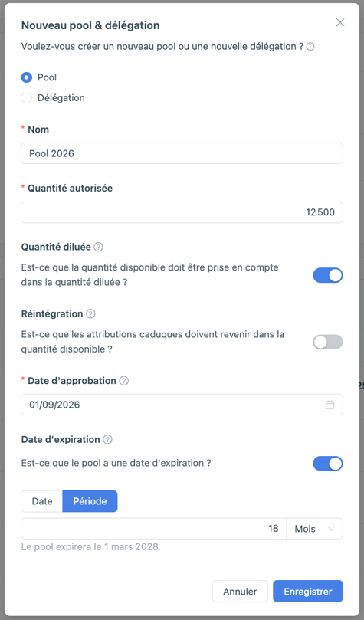Disable the Quantité diluée toggle
This screenshot has height=620, width=364.
(328, 276)
